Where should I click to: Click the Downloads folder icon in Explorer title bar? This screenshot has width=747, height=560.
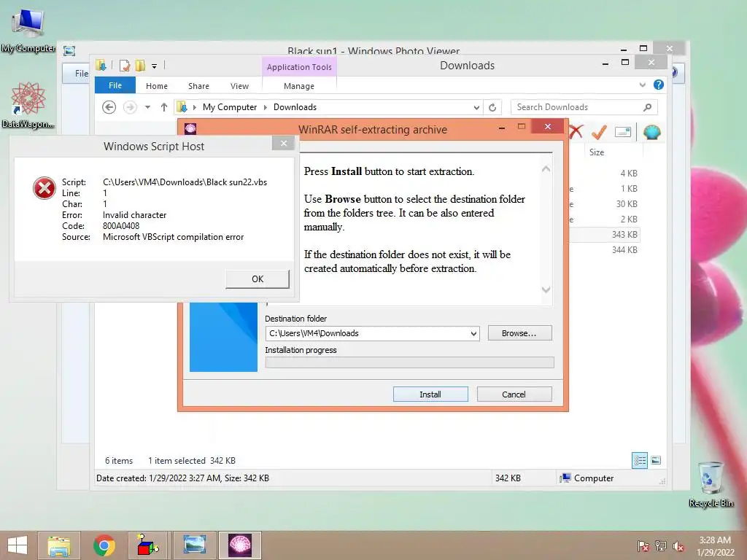tap(101, 65)
